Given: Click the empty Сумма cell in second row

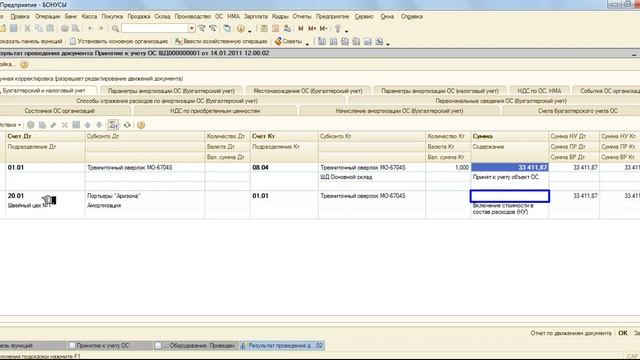Looking at the screenshot, I should 510,196.
